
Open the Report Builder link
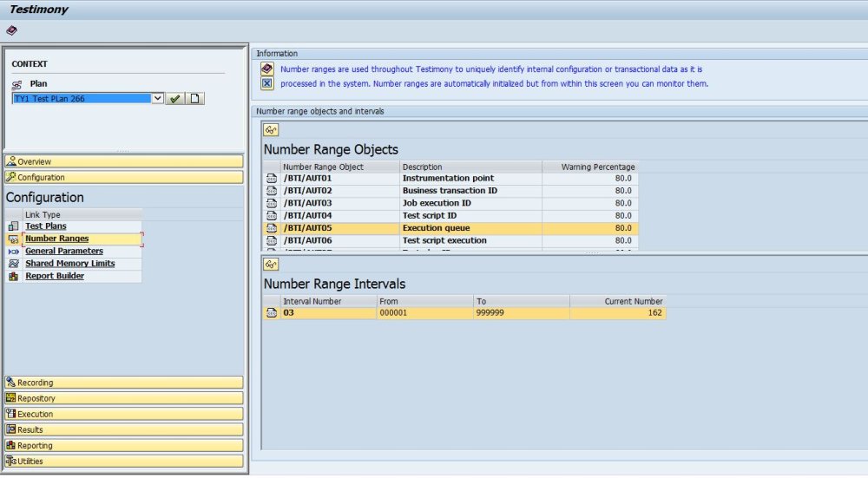click(x=55, y=276)
